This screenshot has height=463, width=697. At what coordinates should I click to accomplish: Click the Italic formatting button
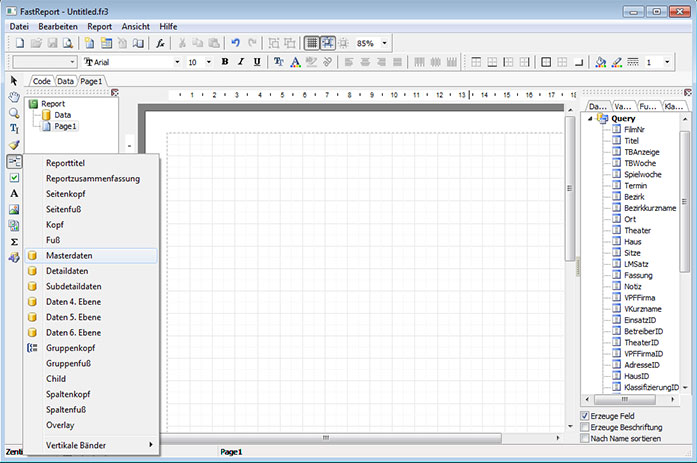pyautogui.click(x=241, y=62)
